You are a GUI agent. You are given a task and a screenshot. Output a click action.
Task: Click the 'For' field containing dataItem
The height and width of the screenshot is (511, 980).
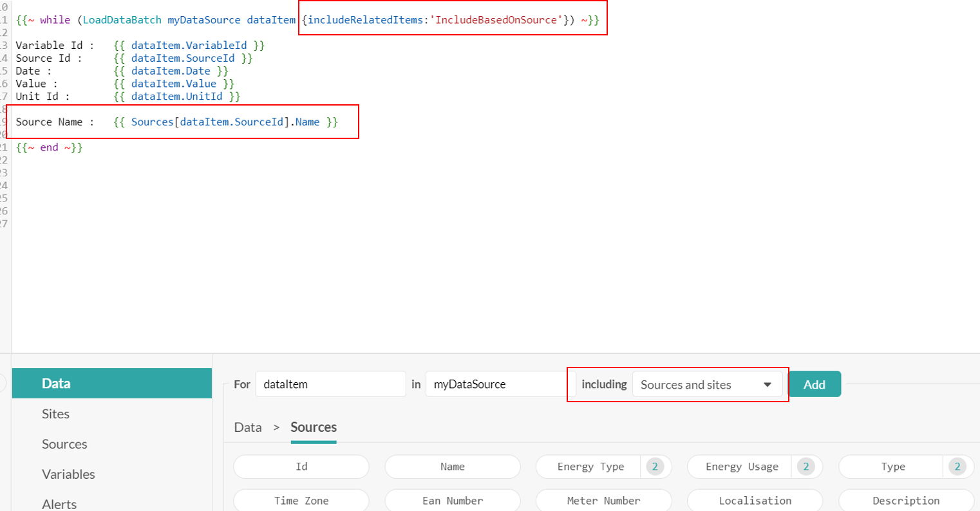click(330, 384)
